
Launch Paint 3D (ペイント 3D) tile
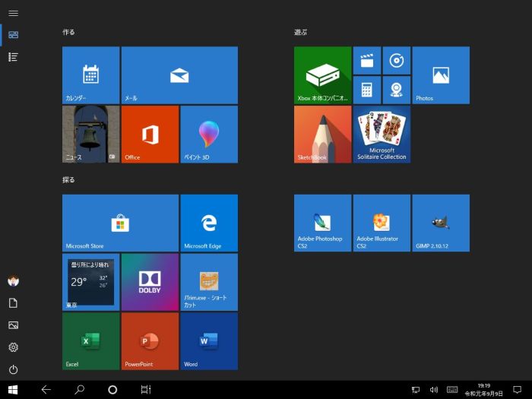(x=209, y=134)
